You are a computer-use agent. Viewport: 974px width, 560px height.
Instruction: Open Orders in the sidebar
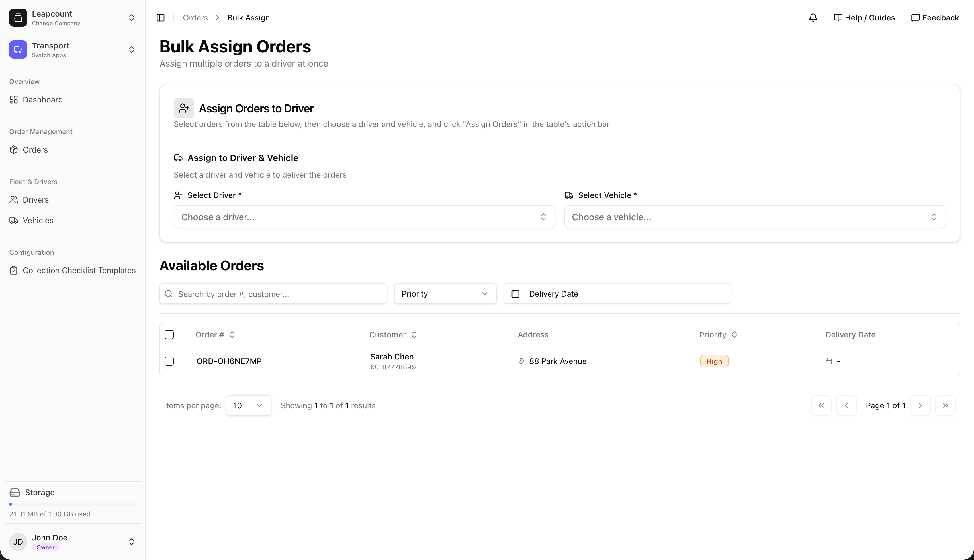click(72, 150)
